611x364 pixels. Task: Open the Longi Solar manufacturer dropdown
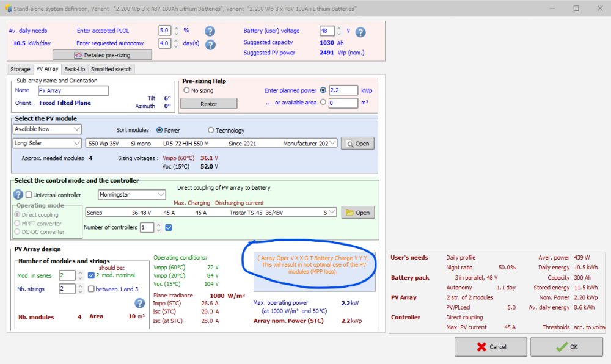pyautogui.click(x=47, y=143)
